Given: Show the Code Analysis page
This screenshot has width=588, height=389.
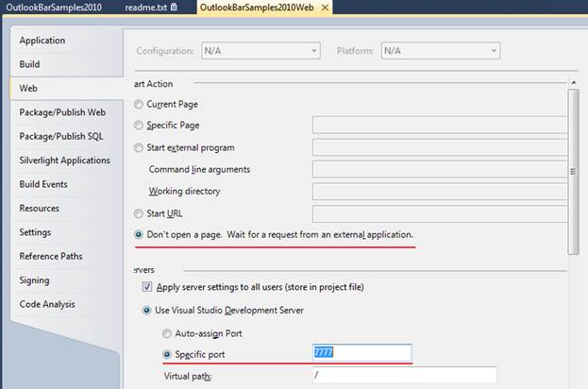Looking at the screenshot, I should tap(47, 304).
